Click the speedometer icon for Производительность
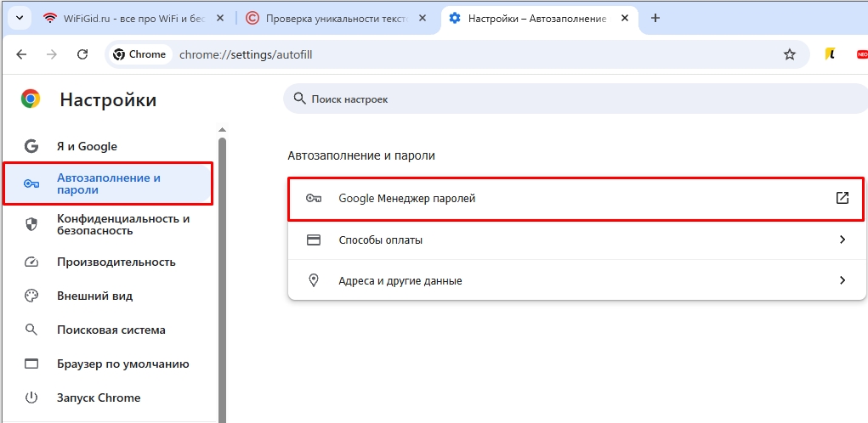 (31, 262)
